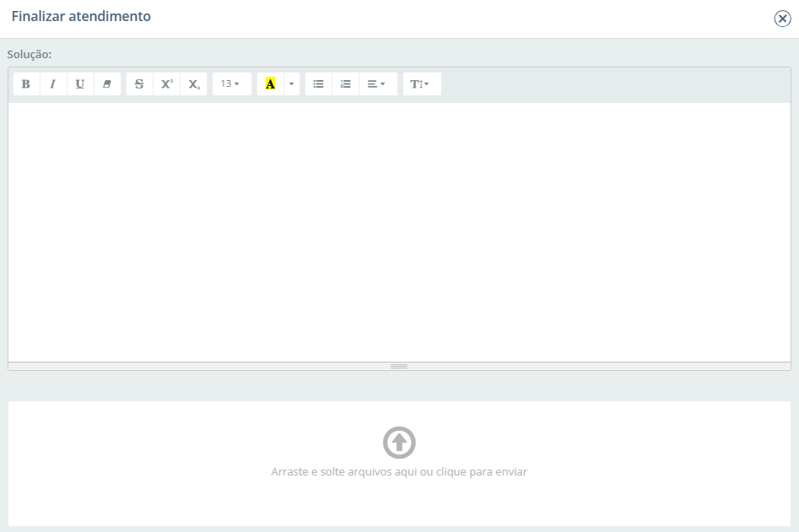Toggle italic text style
The width and height of the screenshot is (799, 532).
pos(53,84)
